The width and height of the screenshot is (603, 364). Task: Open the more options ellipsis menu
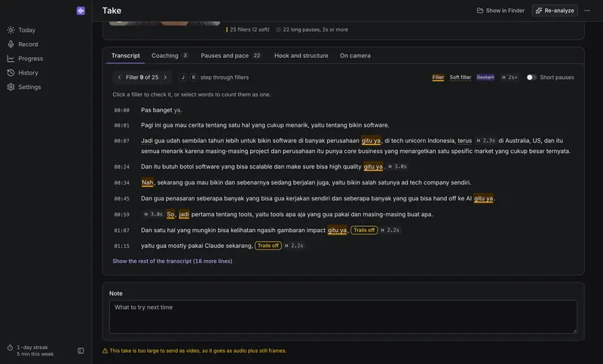point(587,11)
